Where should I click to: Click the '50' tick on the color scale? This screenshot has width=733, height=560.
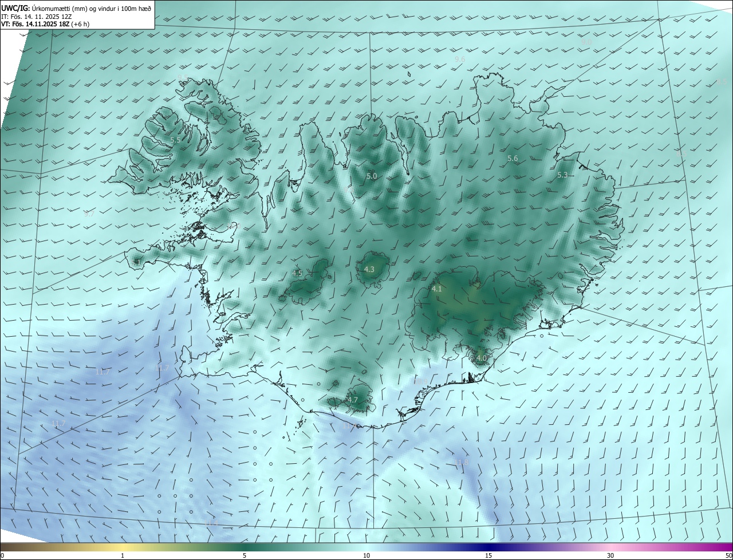pos(728,556)
